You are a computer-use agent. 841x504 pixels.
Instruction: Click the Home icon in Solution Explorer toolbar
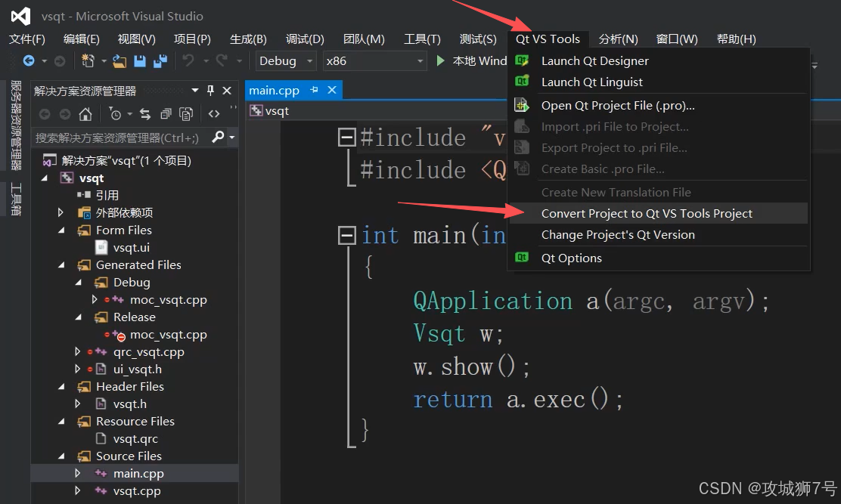coord(85,114)
